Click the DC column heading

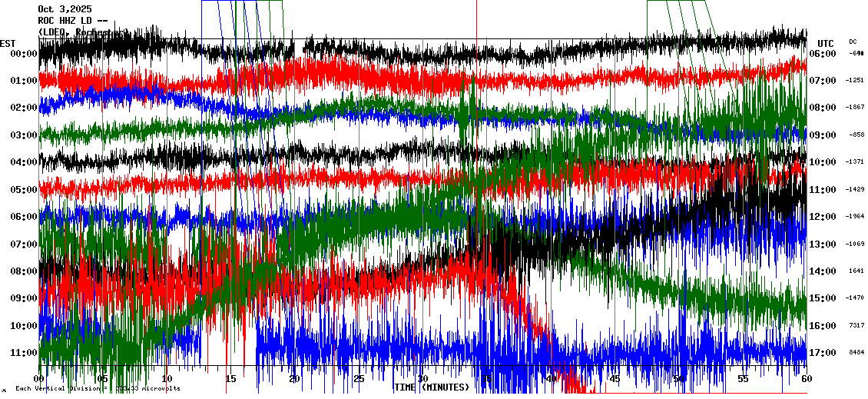coord(853,42)
